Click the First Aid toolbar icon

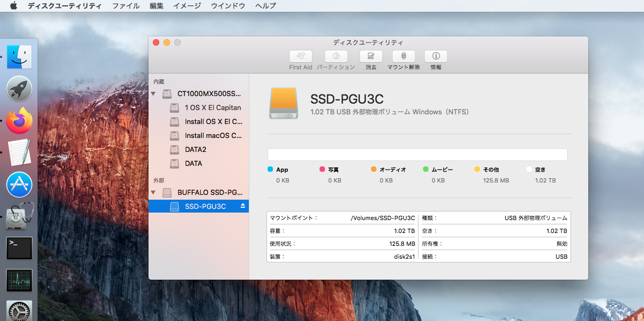click(x=300, y=56)
